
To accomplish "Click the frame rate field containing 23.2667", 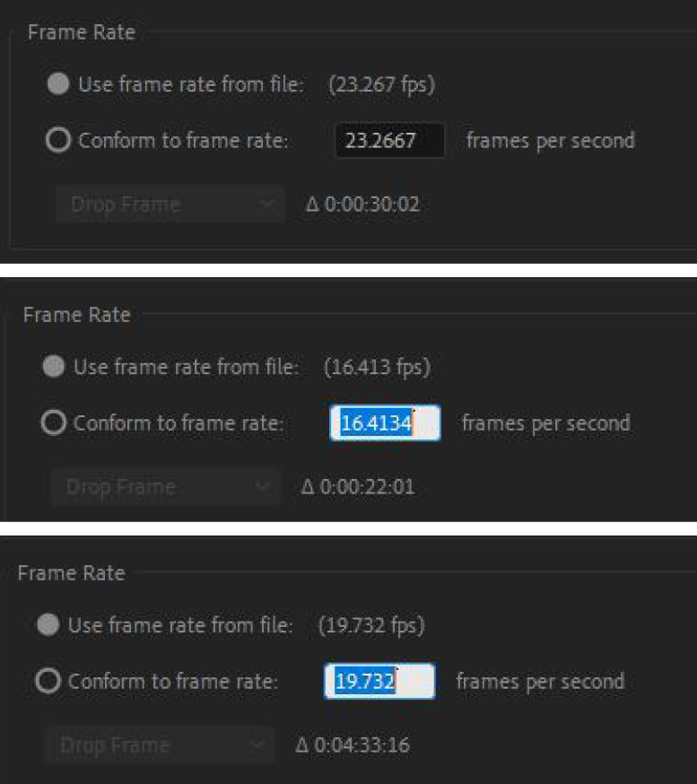I will click(x=389, y=141).
